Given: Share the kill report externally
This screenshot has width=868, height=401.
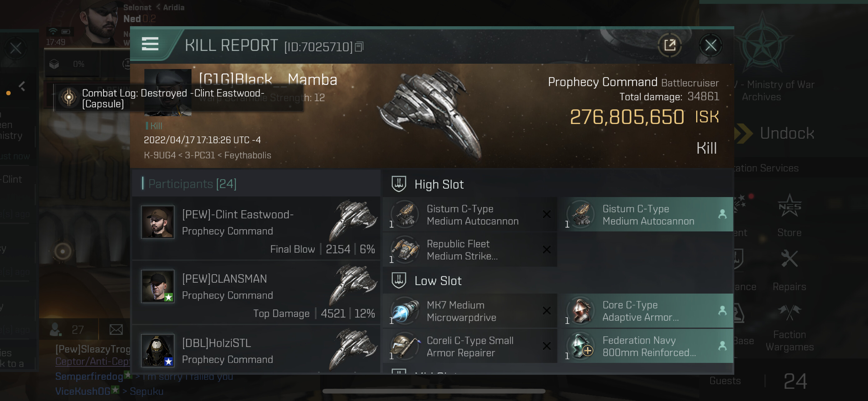Looking at the screenshot, I should pyautogui.click(x=669, y=45).
